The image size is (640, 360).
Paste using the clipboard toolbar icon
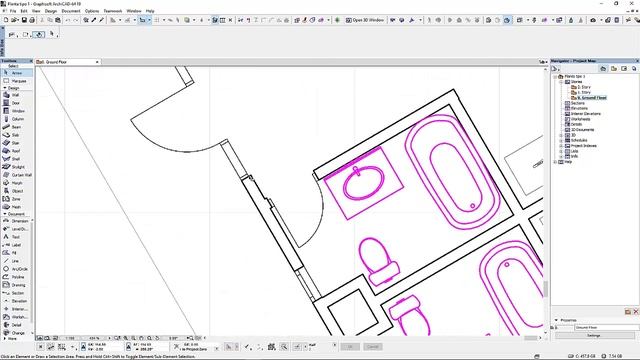point(58,20)
